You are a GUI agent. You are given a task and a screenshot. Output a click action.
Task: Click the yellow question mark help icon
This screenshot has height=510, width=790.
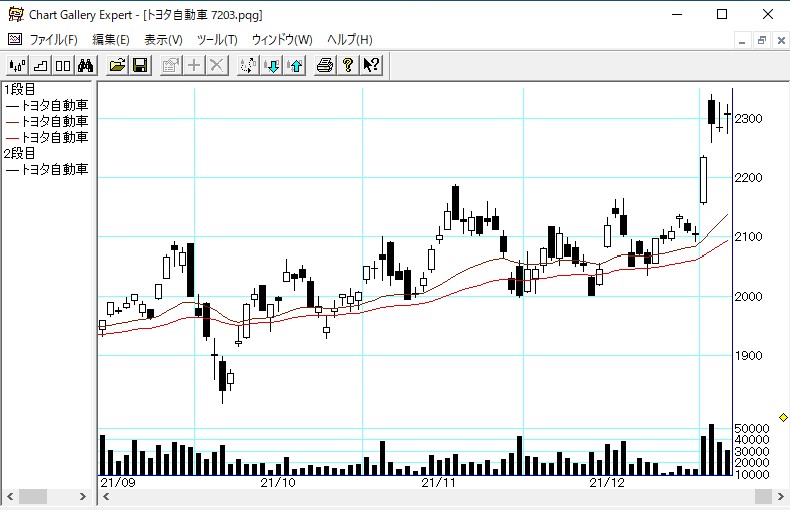pos(348,66)
